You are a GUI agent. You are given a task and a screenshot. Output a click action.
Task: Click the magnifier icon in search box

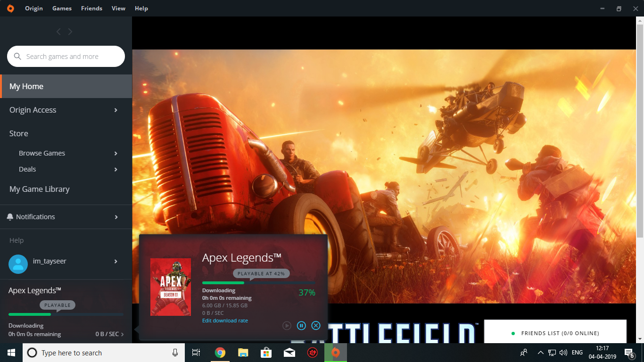(x=18, y=57)
